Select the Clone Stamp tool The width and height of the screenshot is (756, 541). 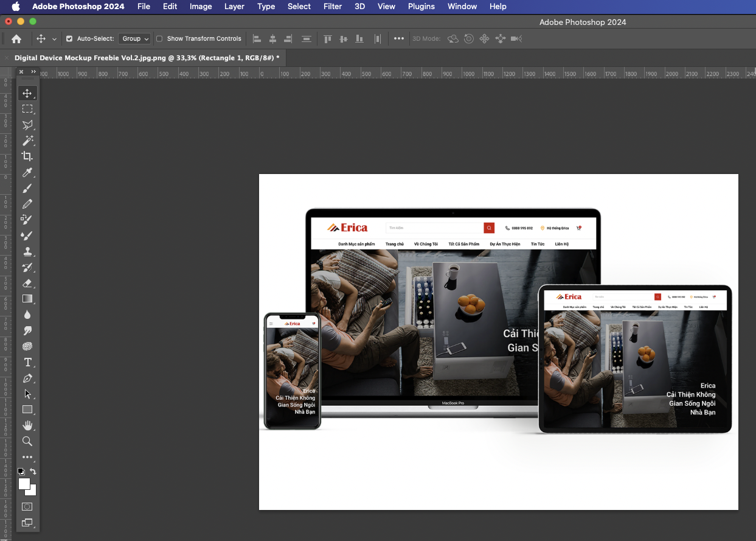[x=27, y=251]
